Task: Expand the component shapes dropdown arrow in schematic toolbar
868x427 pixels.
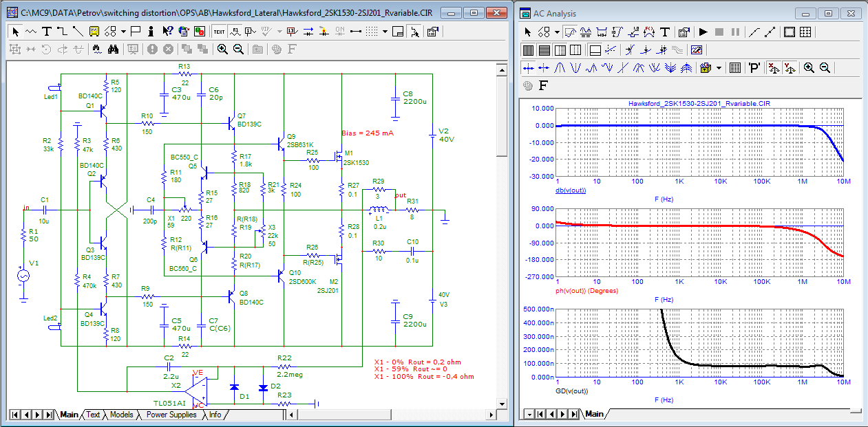Action: 123,31
